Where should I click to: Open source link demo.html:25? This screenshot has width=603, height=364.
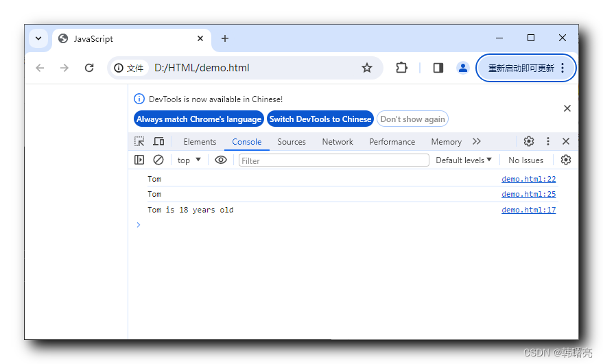tap(528, 195)
